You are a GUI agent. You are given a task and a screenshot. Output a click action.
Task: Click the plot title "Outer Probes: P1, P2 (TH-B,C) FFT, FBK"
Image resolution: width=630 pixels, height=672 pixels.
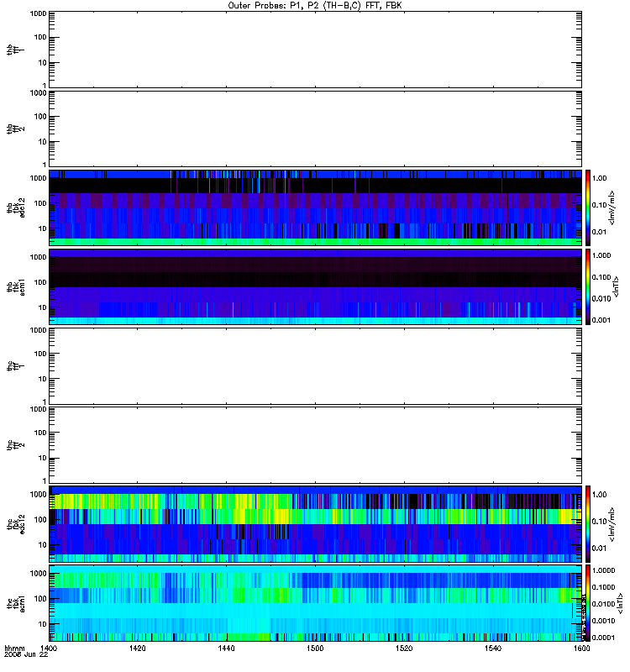coord(315,6)
